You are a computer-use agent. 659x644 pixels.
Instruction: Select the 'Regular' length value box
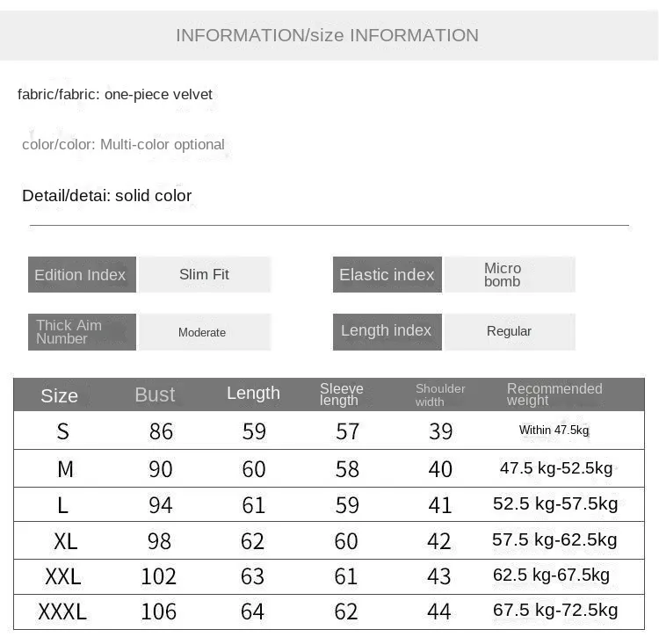(x=509, y=331)
